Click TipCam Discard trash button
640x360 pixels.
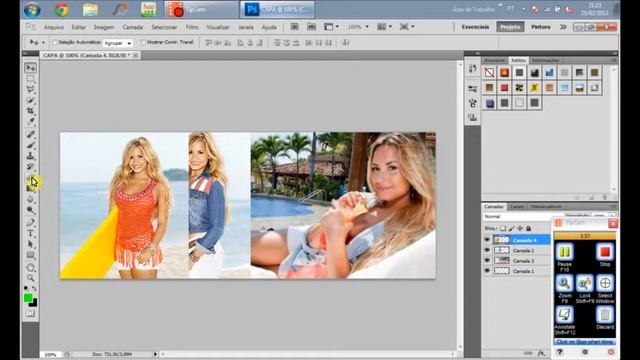(x=604, y=315)
